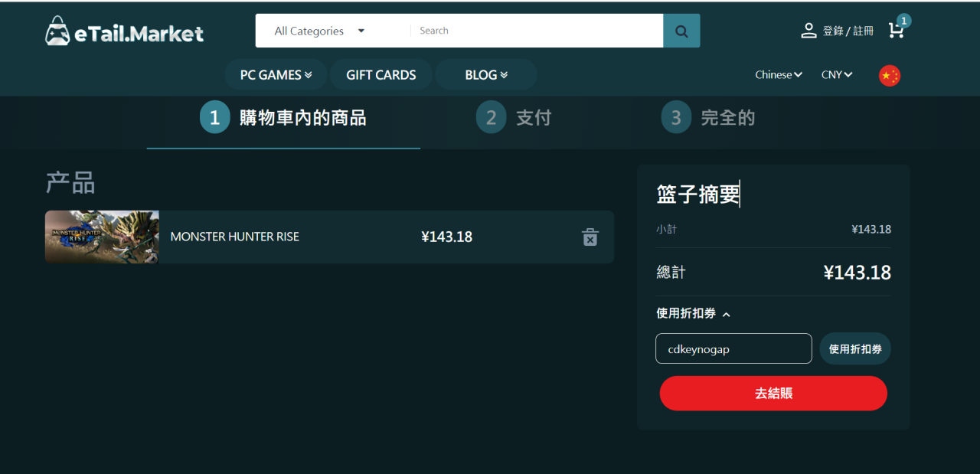Click the ¥143.18 price in product row
This screenshot has width=980, height=474.
(x=446, y=237)
